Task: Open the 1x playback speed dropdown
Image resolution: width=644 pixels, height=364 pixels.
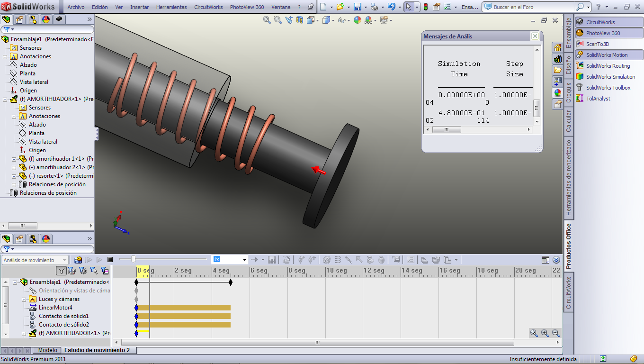Action: point(244,260)
